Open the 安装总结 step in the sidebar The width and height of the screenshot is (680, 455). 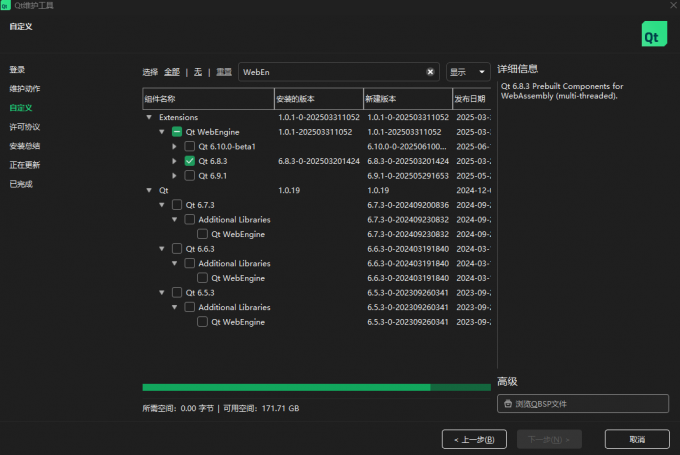click(x=25, y=146)
